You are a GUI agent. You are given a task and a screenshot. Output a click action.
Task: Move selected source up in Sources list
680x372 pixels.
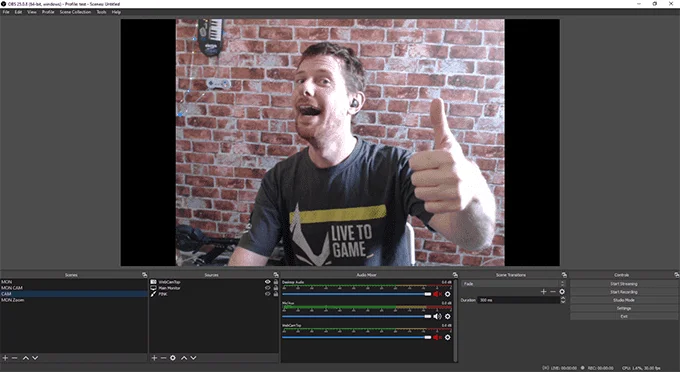tap(184, 358)
